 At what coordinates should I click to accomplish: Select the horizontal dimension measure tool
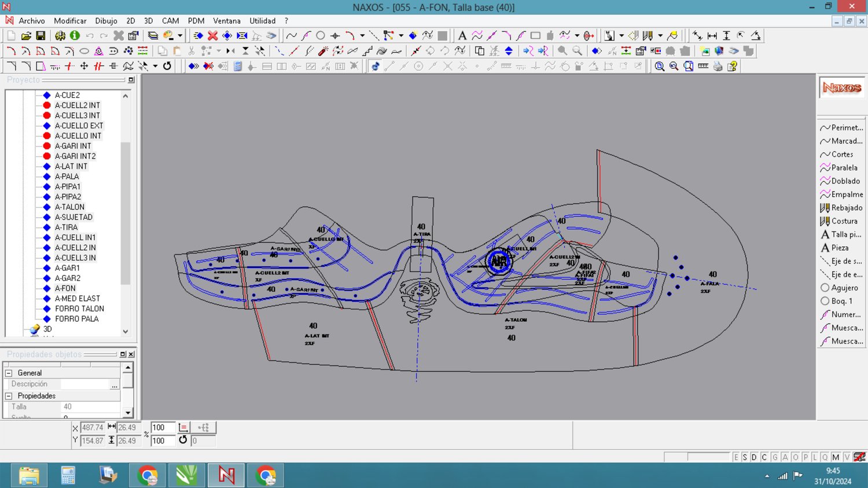(712, 36)
